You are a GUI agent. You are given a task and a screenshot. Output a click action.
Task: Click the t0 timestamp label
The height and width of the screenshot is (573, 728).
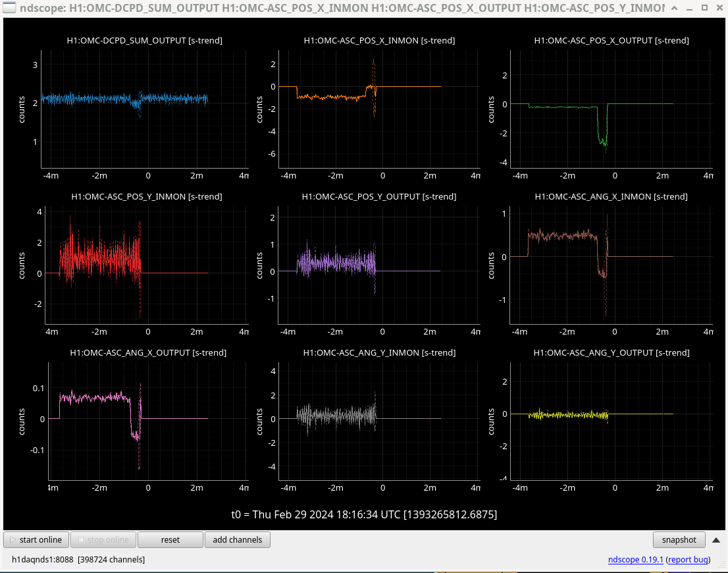[364, 514]
